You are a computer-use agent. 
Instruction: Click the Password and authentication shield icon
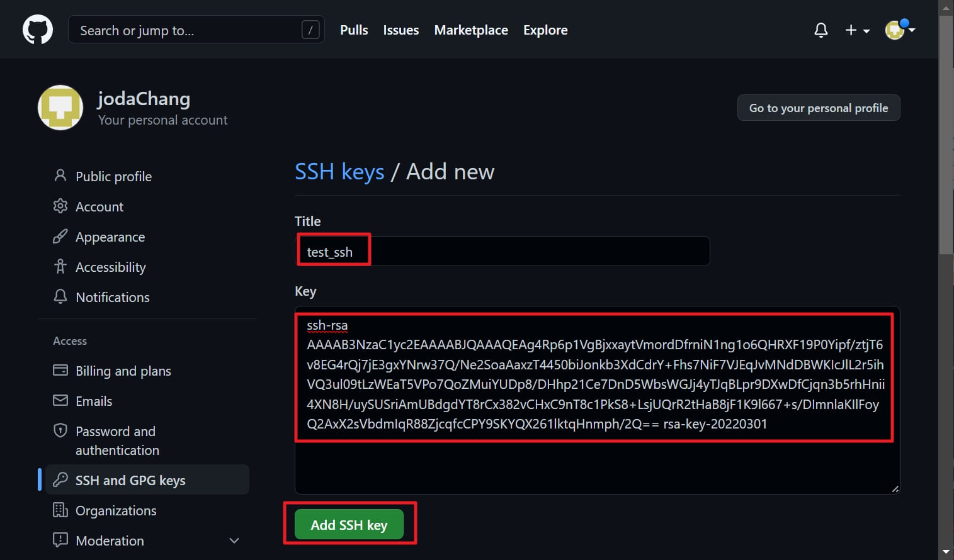(60, 430)
